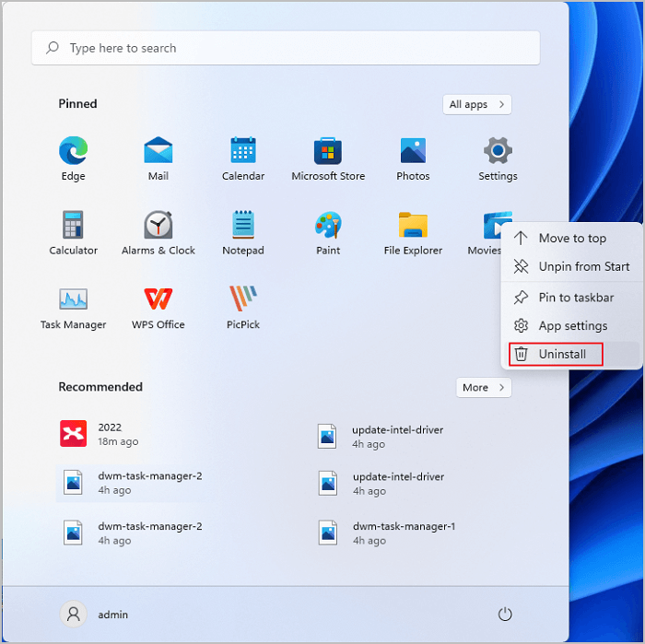Choose Pin to taskbar

(x=572, y=298)
